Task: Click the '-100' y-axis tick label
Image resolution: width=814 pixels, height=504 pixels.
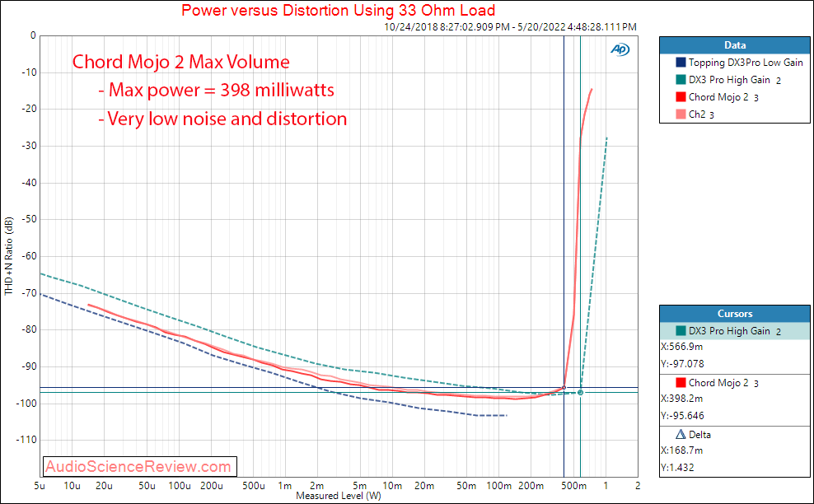Action: point(27,404)
